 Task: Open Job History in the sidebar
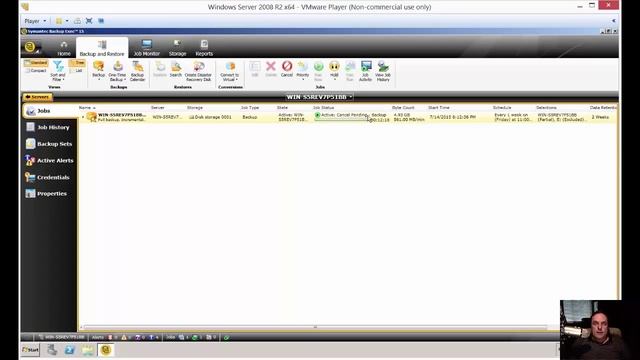pyautogui.click(x=50, y=127)
